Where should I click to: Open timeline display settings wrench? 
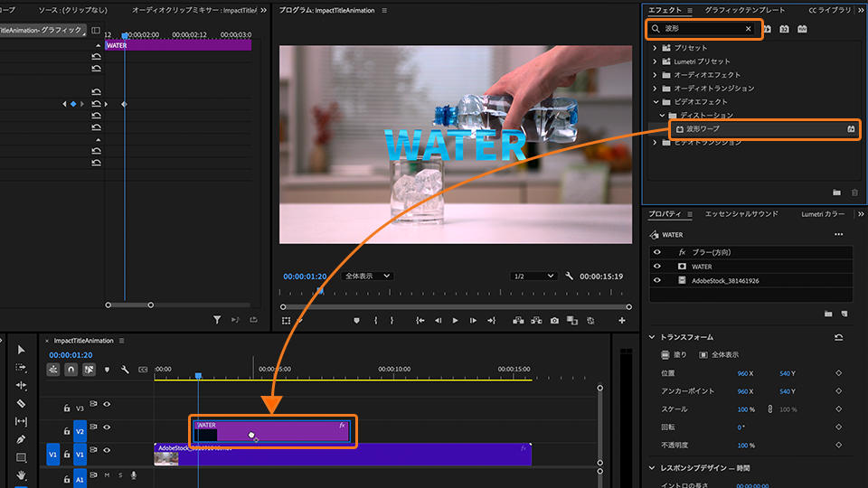pos(125,370)
